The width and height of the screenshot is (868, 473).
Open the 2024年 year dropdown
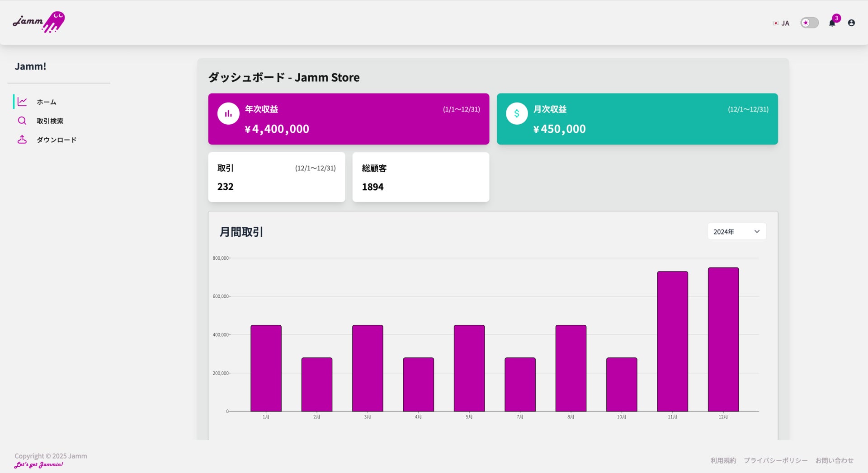(x=737, y=232)
